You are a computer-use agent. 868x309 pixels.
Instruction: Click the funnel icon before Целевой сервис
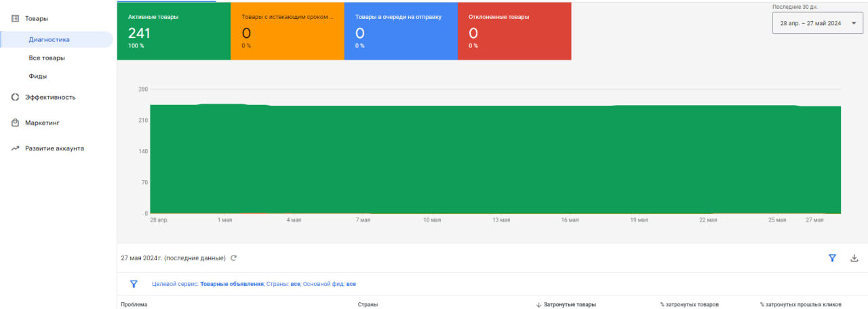(x=134, y=284)
